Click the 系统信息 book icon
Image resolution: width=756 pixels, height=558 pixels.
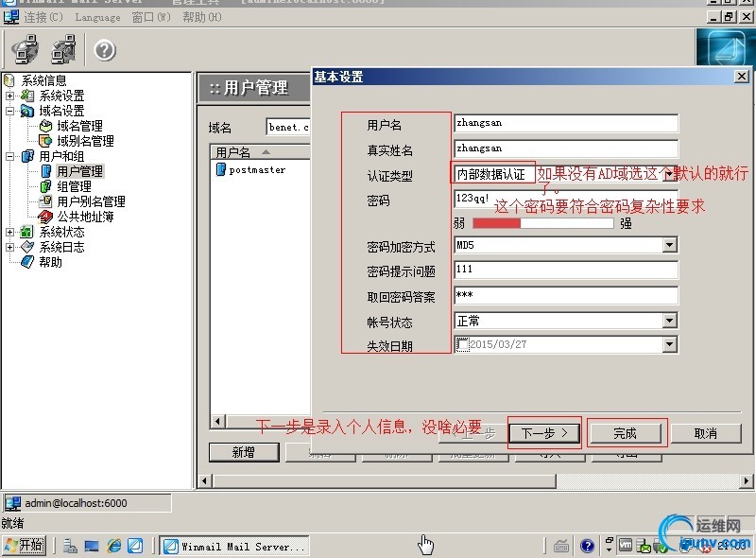point(9,80)
